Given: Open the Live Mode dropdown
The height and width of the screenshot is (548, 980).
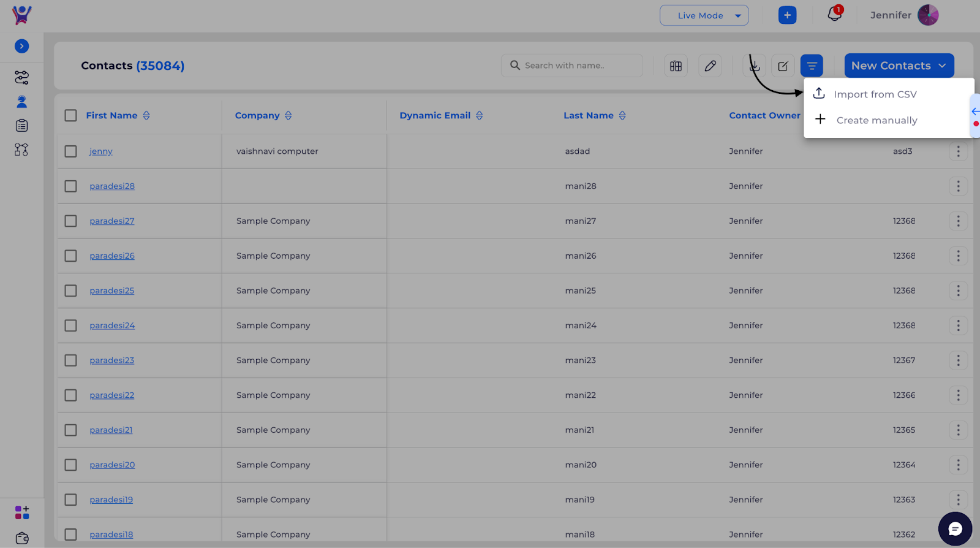Looking at the screenshot, I should click(x=704, y=15).
